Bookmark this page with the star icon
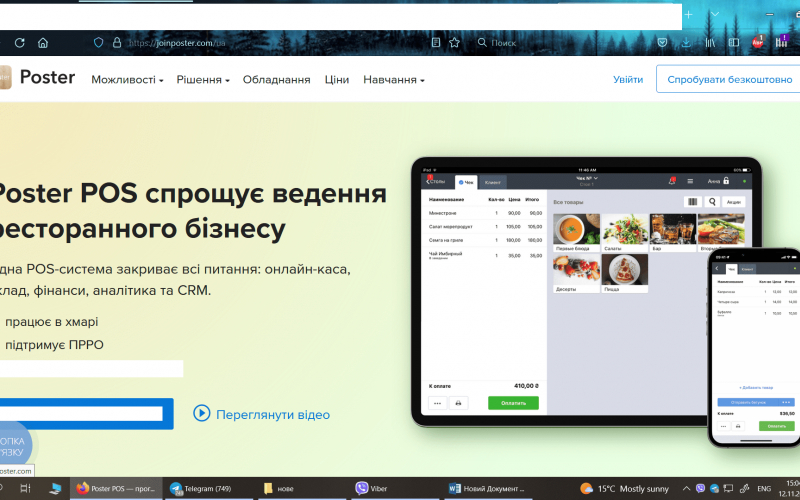This screenshot has height=500, width=800. pyautogui.click(x=454, y=43)
